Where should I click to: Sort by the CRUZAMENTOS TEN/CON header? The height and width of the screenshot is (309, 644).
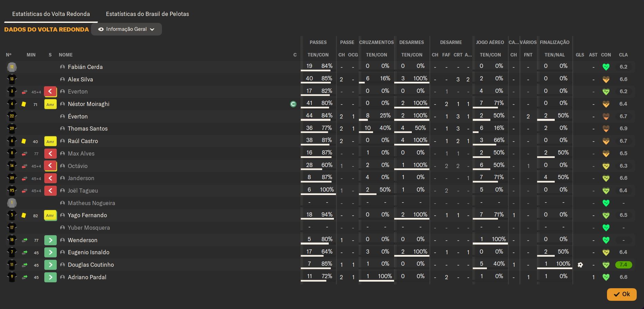377,55
